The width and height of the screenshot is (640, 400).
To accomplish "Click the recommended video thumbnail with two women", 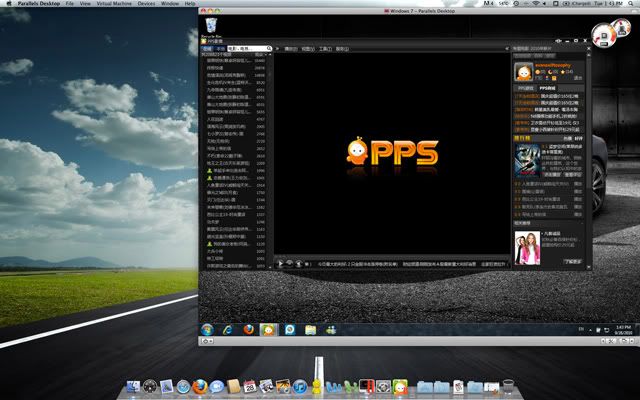I will (x=525, y=248).
